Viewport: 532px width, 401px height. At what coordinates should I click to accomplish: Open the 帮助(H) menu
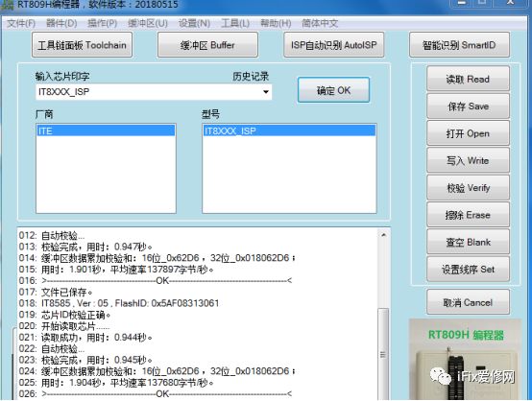coord(276,23)
